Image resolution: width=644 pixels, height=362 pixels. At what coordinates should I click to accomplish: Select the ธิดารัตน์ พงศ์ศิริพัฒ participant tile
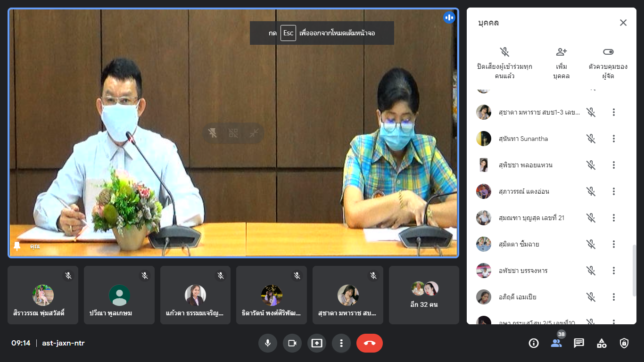272,295
